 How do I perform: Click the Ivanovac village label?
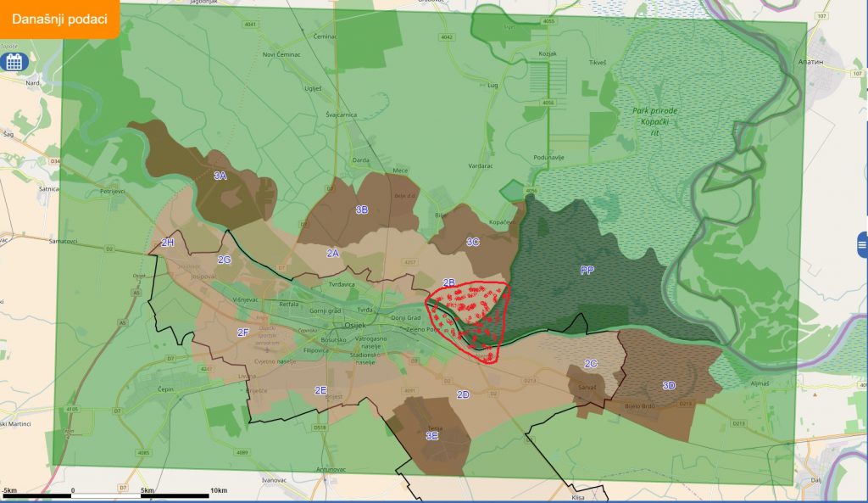coord(274,480)
